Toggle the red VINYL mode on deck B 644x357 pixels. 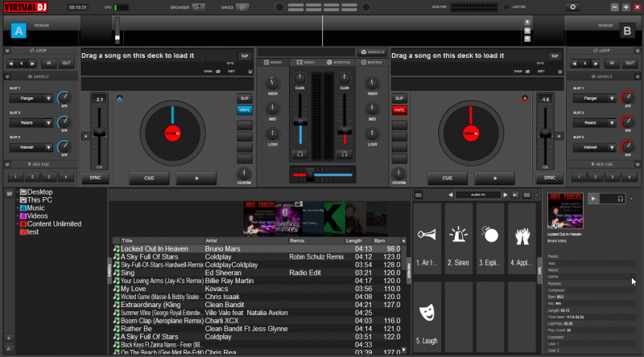coord(399,110)
